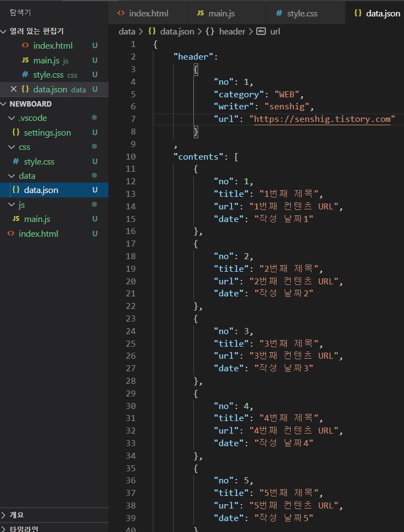Click the JS icon on main.js tab

[200, 13]
